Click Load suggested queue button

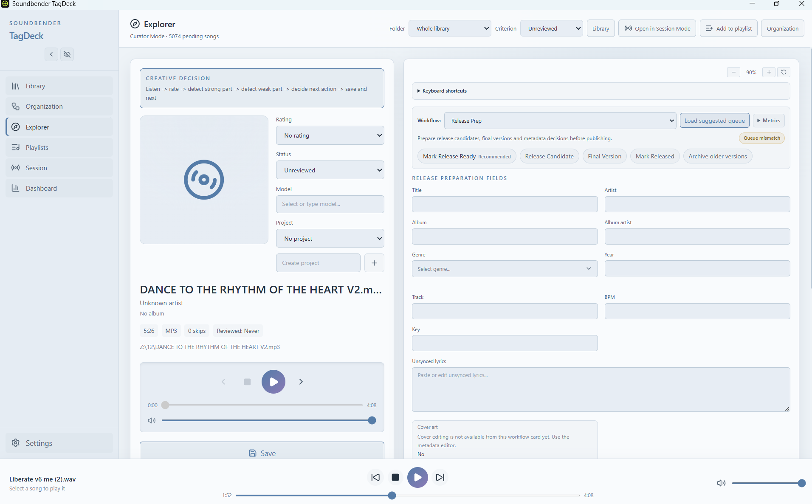(x=714, y=121)
